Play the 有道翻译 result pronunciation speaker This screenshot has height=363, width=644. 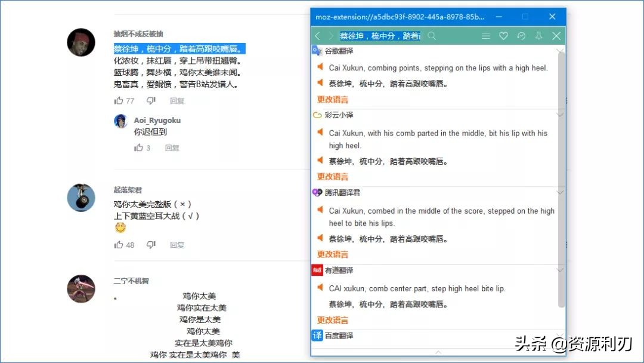click(x=319, y=286)
